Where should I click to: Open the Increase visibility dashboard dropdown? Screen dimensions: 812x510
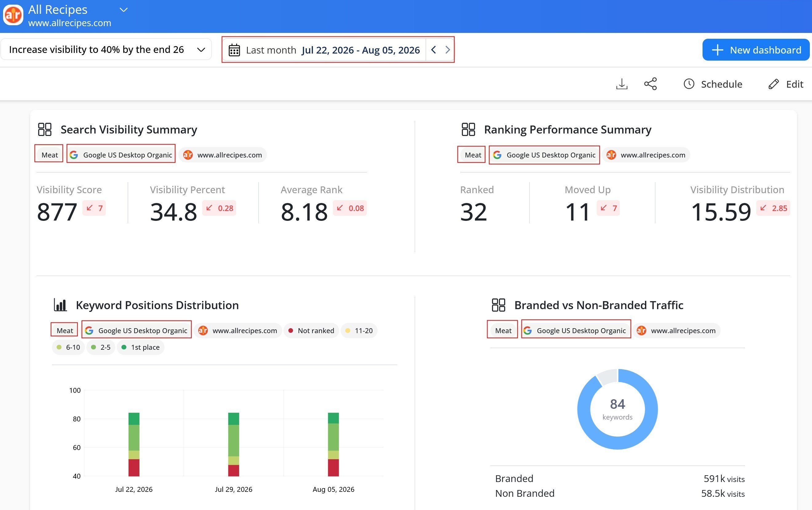[106, 50]
